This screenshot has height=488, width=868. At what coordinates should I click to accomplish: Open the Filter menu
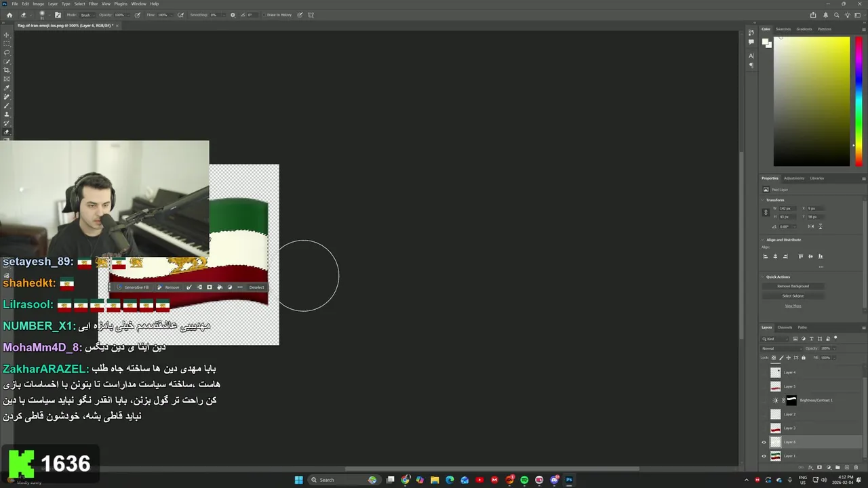tap(94, 3)
